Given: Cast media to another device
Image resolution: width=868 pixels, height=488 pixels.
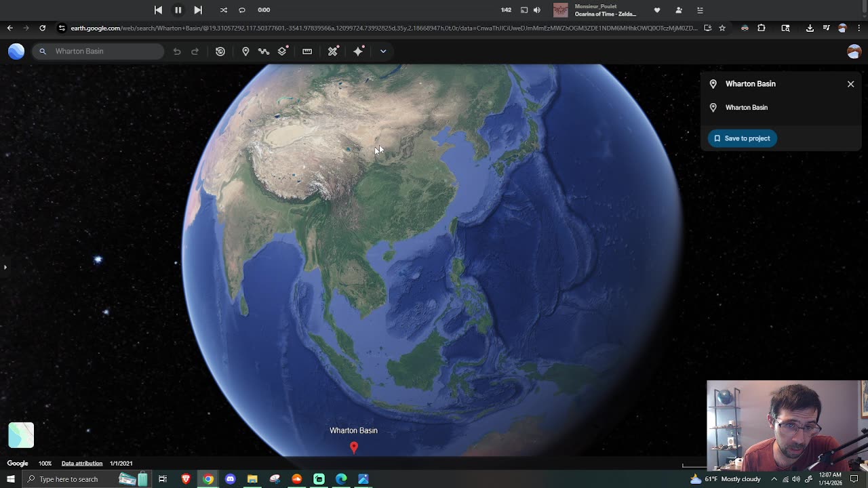Looking at the screenshot, I should pos(524,10).
